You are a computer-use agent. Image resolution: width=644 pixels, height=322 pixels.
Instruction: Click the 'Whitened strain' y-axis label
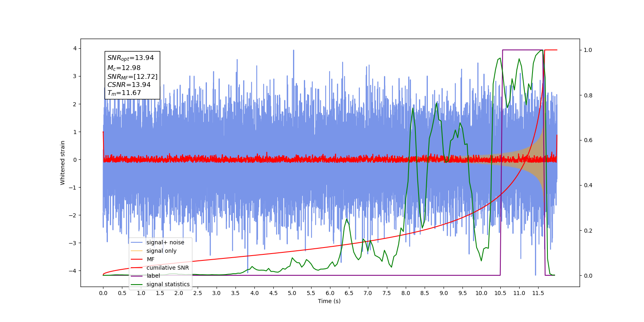coord(62,163)
